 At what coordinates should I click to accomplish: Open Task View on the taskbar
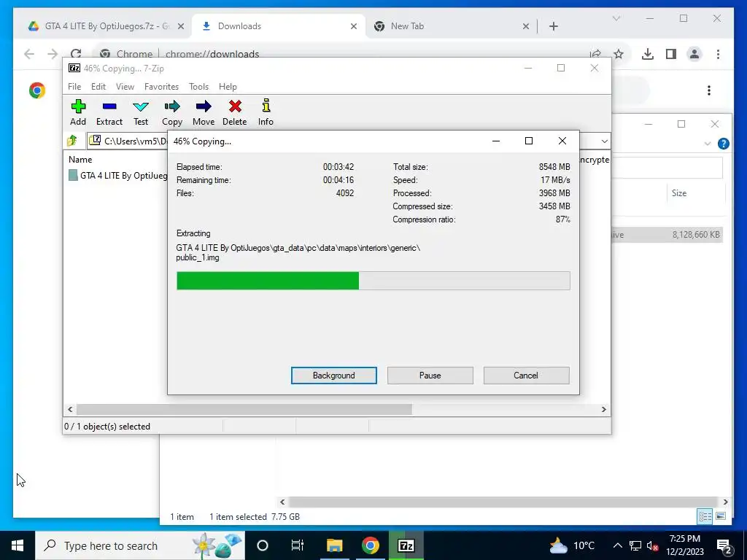tap(298, 545)
